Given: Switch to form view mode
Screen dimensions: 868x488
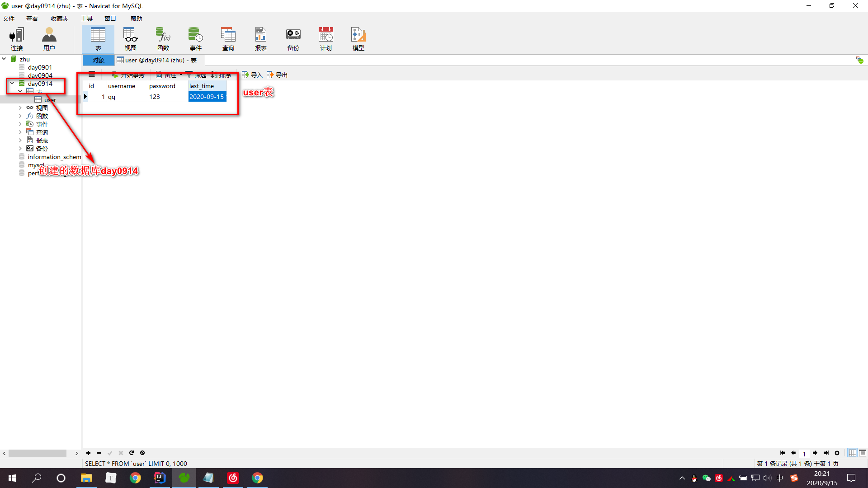Looking at the screenshot, I should pos(863,453).
